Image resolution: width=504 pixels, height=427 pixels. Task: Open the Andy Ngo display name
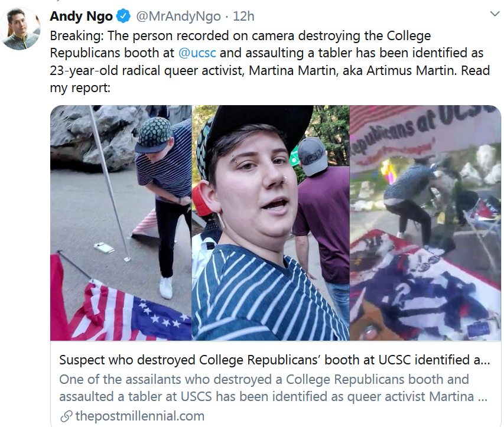[x=81, y=16]
